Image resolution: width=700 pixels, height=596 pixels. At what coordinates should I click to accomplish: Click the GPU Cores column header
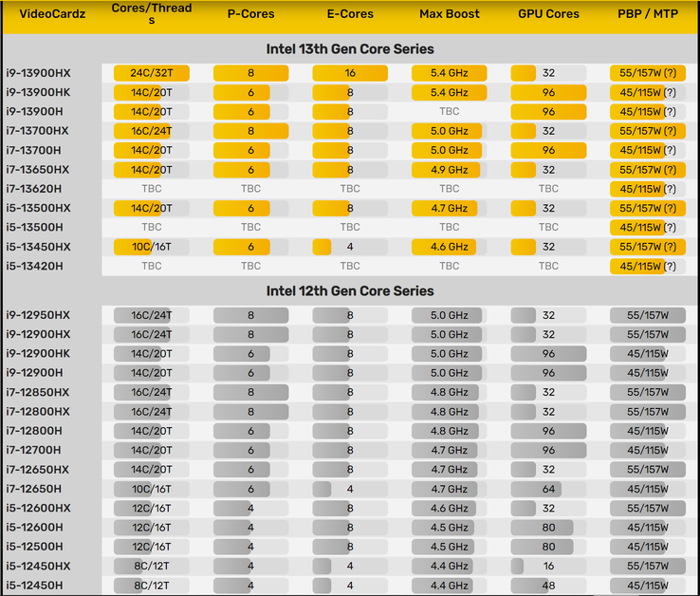click(x=548, y=14)
